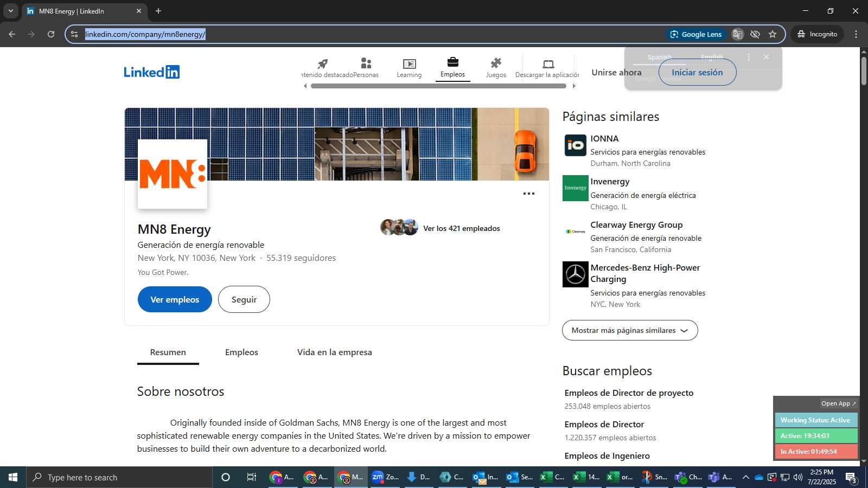868x488 pixels.
Task: Show hidden system tray icons
Action: point(746,477)
